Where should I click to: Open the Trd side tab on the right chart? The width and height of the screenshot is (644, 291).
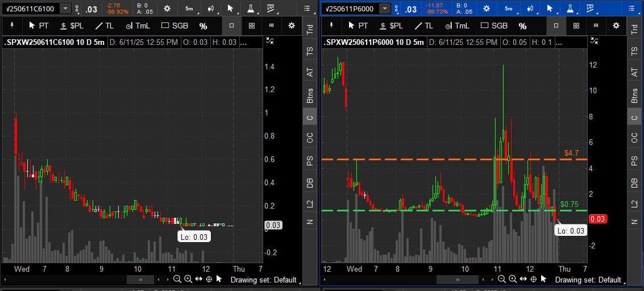pos(634,30)
